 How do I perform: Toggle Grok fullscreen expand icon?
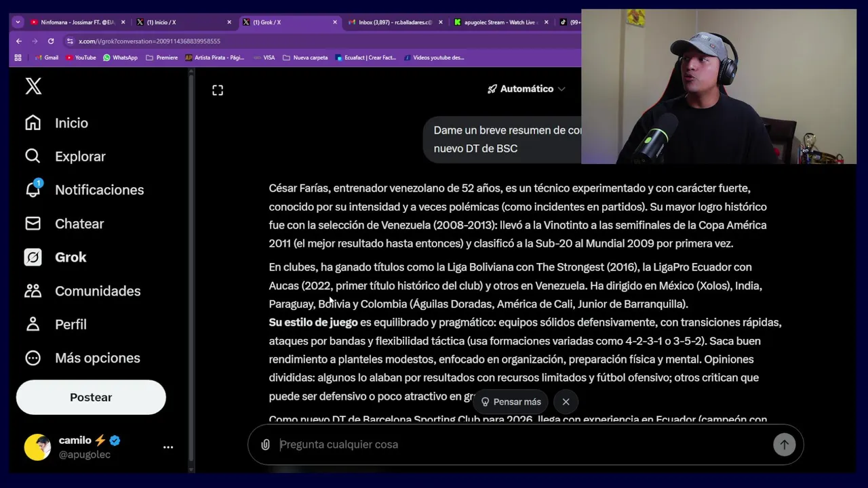point(218,90)
